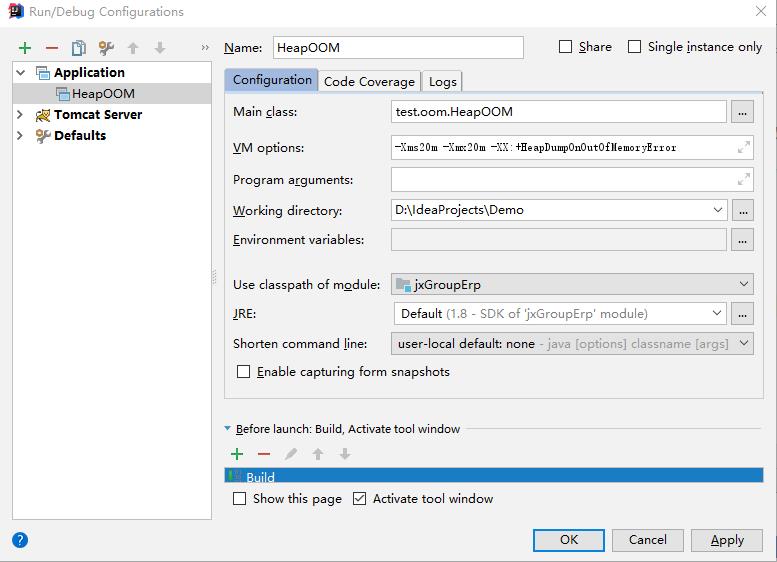Image resolution: width=777 pixels, height=562 pixels.
Task: Switch to Configuration tab
Action: (272, 80)
